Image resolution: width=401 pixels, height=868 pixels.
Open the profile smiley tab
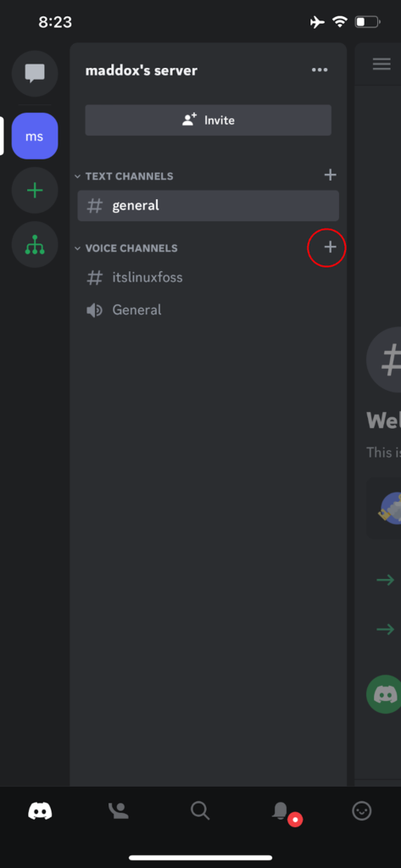(x=362, y=811)
